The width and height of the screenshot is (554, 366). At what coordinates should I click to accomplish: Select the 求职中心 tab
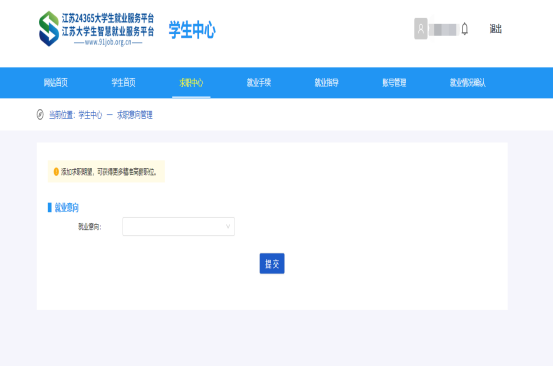[191, 83]
